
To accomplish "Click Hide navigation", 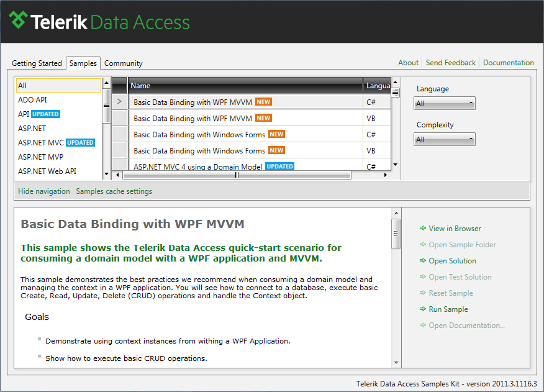I will [43, 191].
